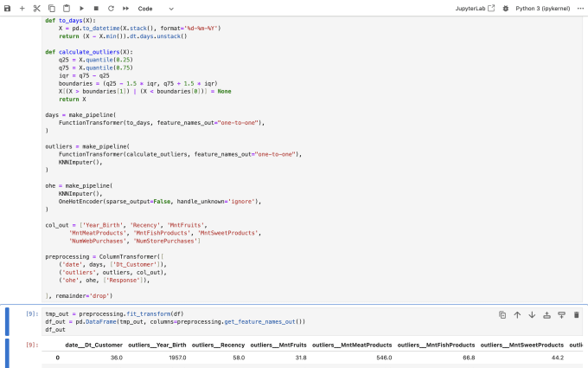This screenshot has height=368, width=588.
Task: Click the iqr = q75 - q25 line
Action: pyautogui.click(x=84, y=76)
